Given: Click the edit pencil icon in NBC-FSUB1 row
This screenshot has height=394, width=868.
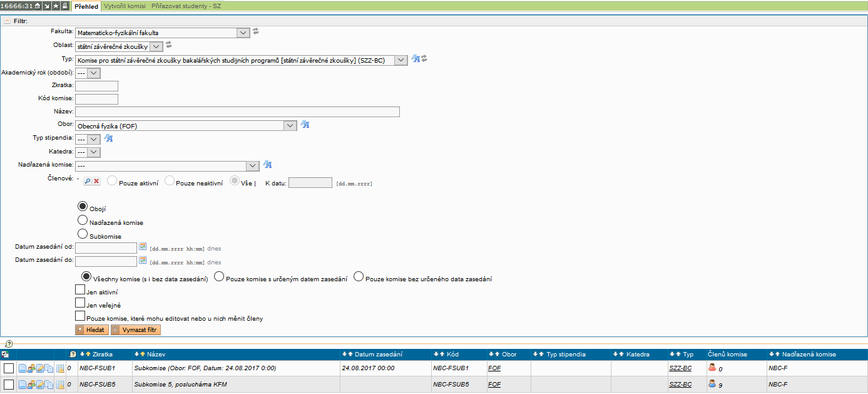Looking at the screenshot, I should click(39, 368).
